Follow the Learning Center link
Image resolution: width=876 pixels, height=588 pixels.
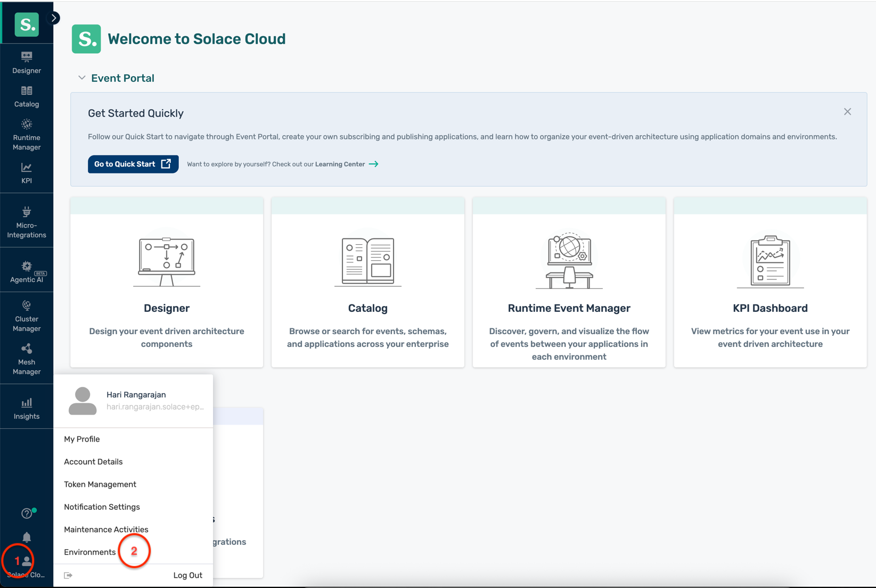(340, 164)
